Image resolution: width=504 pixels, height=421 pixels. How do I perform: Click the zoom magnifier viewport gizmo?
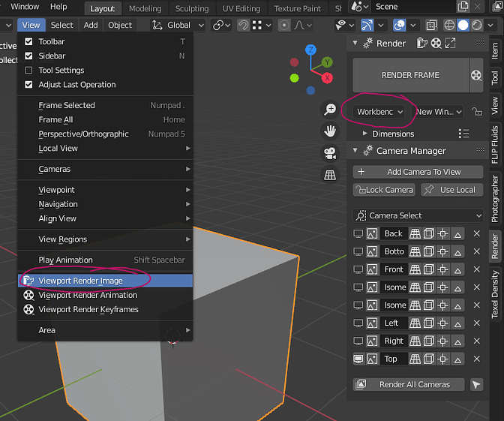pyautogui.click(x=330, y=110)
